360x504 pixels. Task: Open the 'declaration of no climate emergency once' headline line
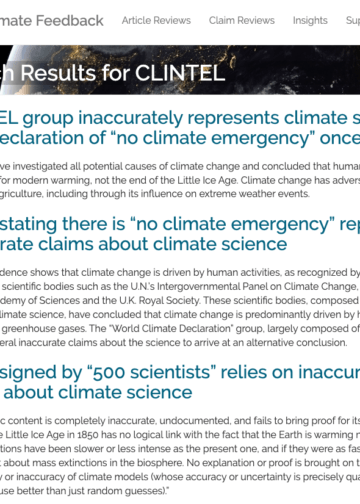pyautogui.click(x=180, y=138)
